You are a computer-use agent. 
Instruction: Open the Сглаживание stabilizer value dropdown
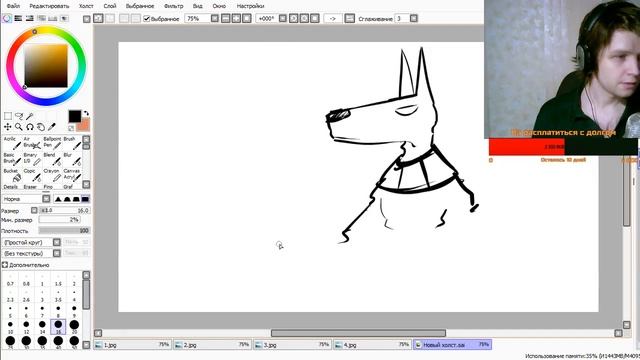pyautogui.click(x=413, y=18)
